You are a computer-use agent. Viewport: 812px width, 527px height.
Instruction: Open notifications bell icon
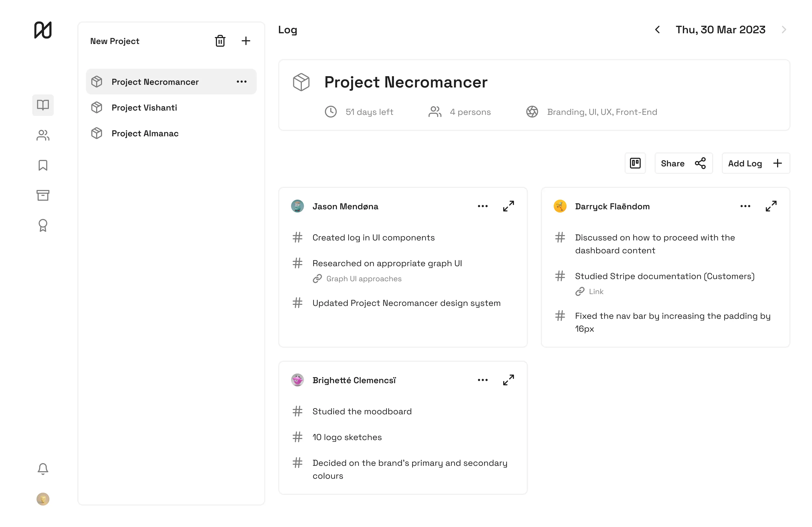[x=43, y=469]
